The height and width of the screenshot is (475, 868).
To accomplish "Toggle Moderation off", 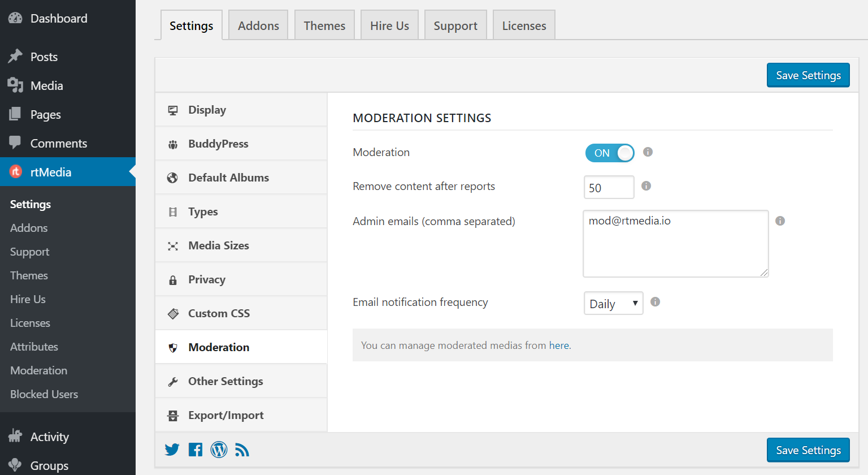I will 610,153.
